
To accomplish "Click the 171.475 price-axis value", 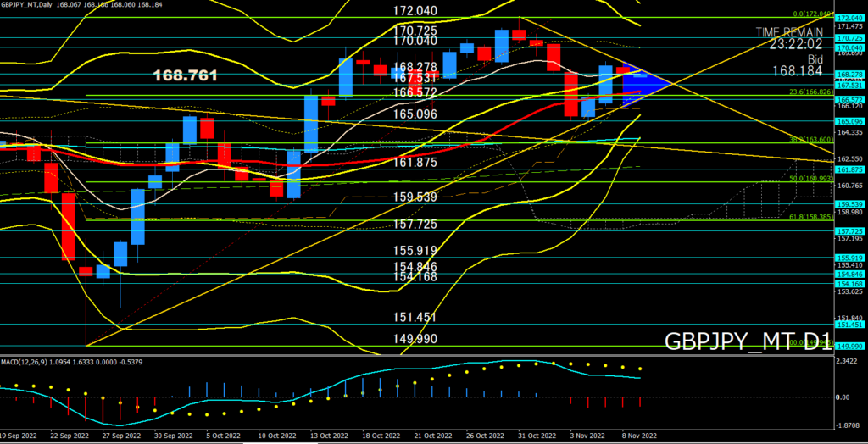I will [x=851, y=26].
